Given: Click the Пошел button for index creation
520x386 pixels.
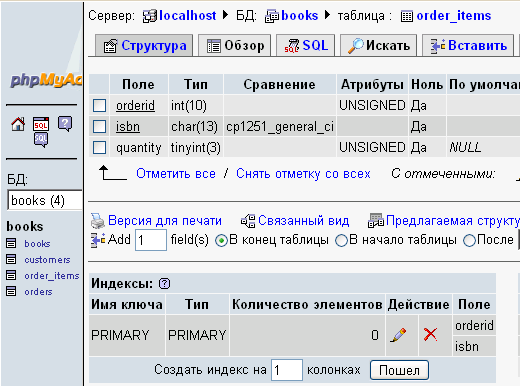Looking at the screenshot, I should point(399,370).
